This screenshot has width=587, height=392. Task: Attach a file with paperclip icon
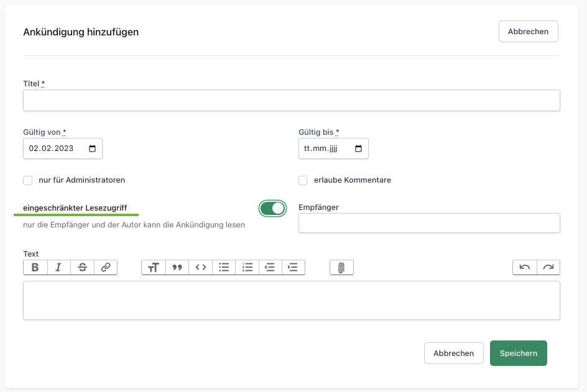point(341,268)
